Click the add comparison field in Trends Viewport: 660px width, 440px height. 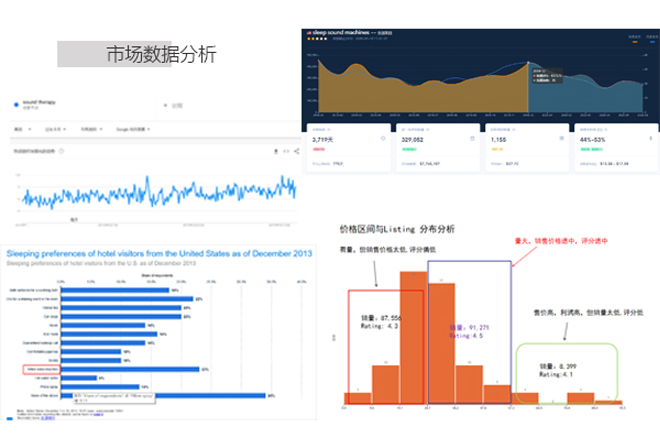coord(175,105)
